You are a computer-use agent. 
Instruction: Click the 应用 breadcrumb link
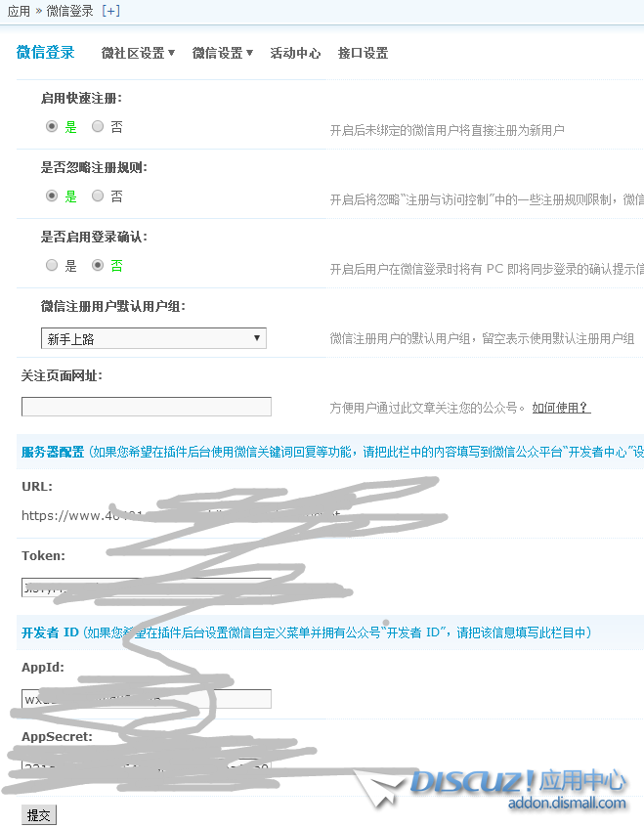(19, 10)
